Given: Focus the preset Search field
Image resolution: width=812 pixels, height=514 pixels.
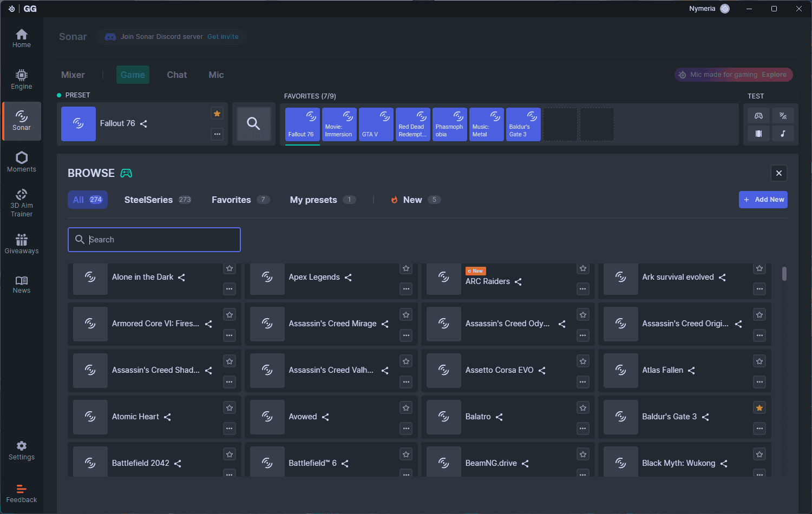Looking at the screenshot, I should click(154, 240).
